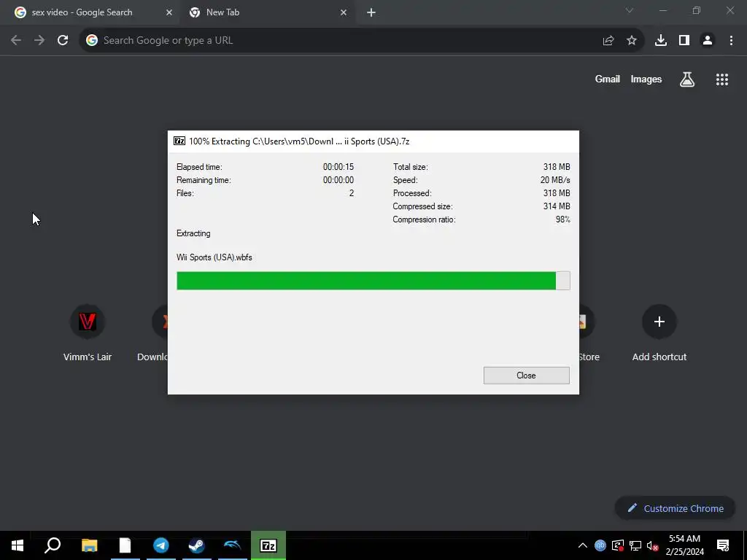This screenshot has width=747, height=560.
Task: Open Chrome tab search chevron
Action: coord(630,10)
